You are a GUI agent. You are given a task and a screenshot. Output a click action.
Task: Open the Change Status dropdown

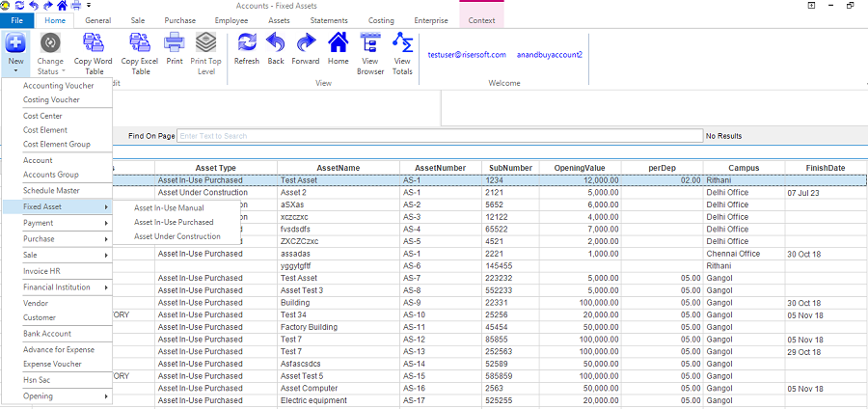[x=51, y=52]
